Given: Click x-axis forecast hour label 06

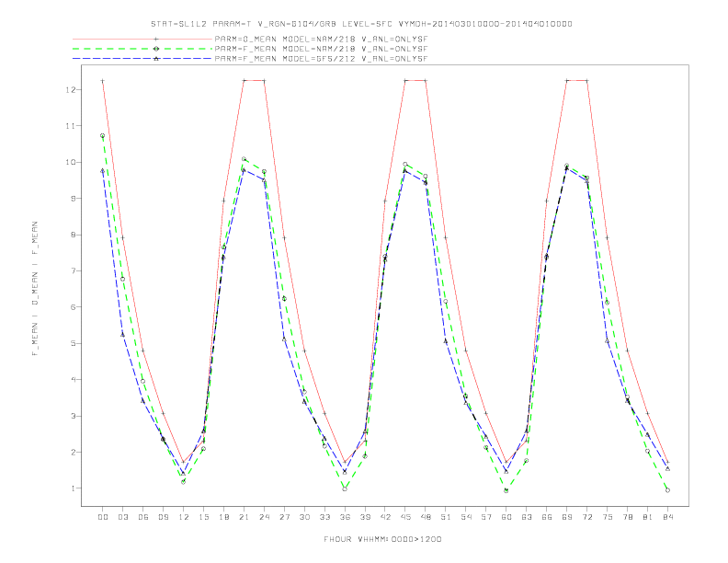Looking at the screenshot, I should click(143, 517).
